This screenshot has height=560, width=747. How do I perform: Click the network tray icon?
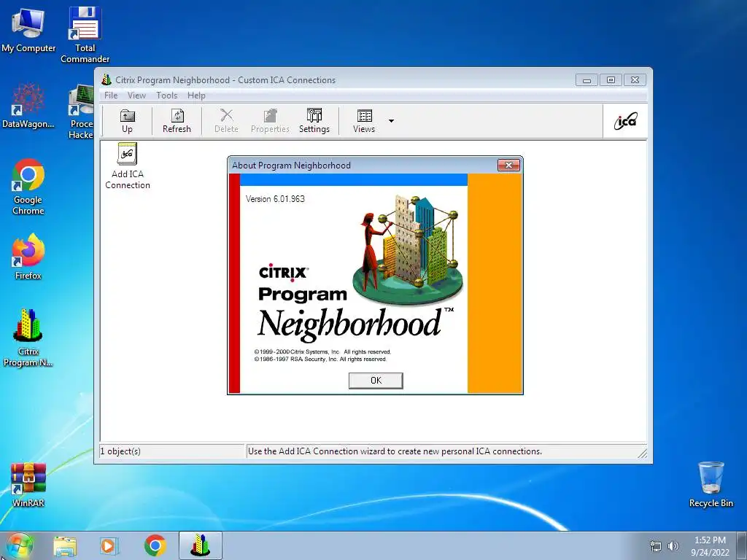pos(656,546)
